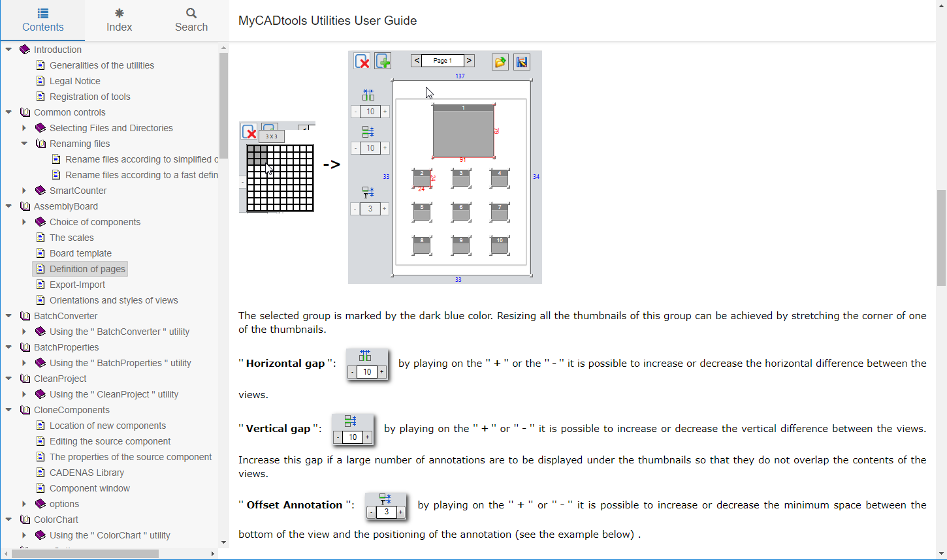
Task: Open The scales topic
Action: (x=72, y=238)
